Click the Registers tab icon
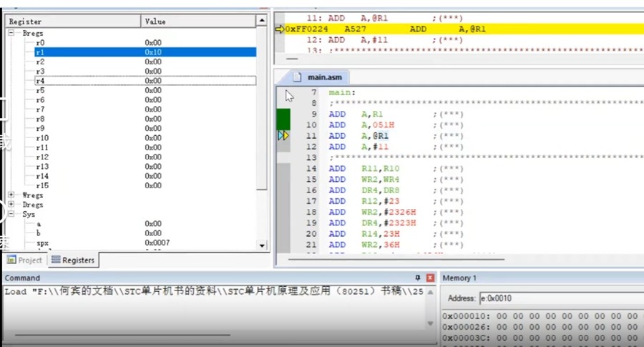 coord(56,260)
